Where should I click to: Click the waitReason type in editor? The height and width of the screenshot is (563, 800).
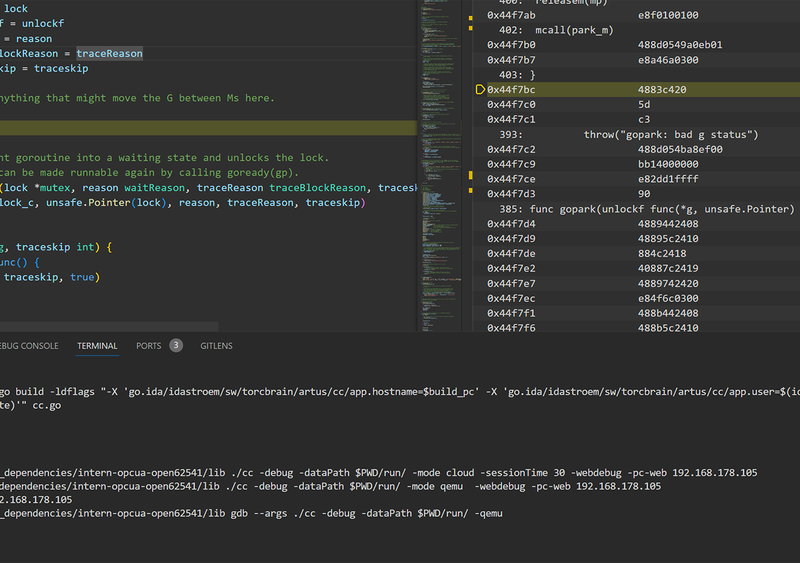(x=155, y=187)
